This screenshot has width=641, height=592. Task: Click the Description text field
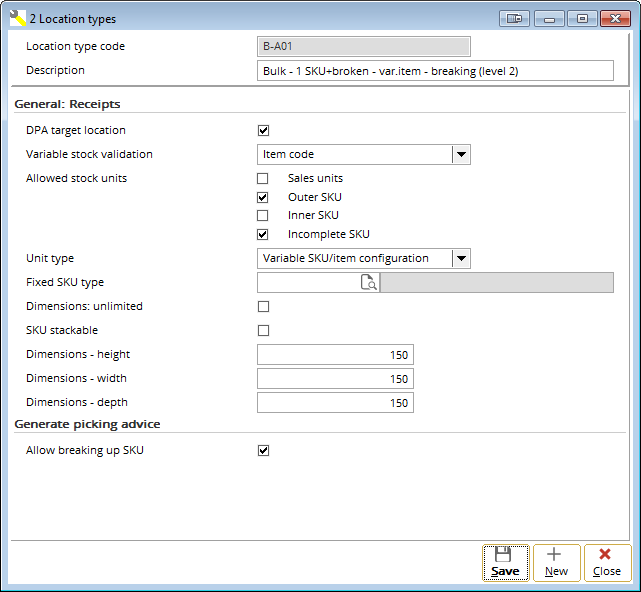pos(434,71)
